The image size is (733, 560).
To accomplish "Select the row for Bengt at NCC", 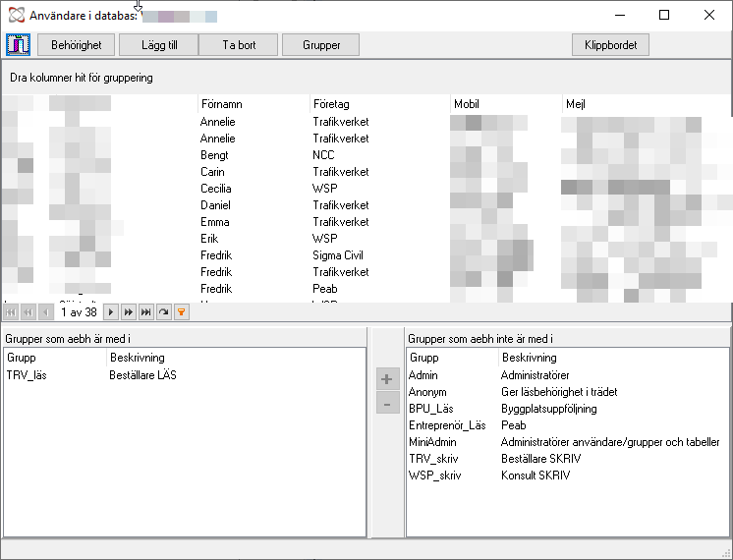I will (x=366, y=155).
